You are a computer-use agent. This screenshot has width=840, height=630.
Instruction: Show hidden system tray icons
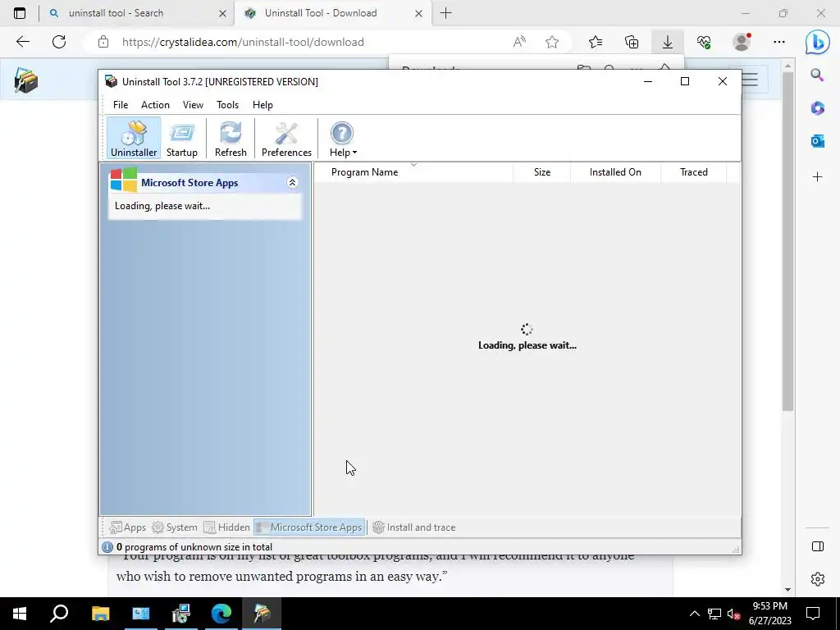[x=694, y=614]
